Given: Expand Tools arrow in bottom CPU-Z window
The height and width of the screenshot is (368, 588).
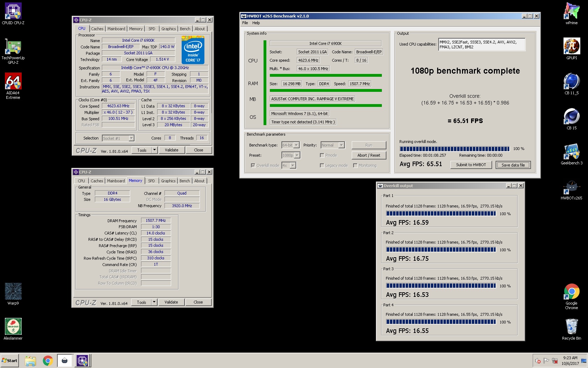Looking at the screenshot, I should (154, 302).
